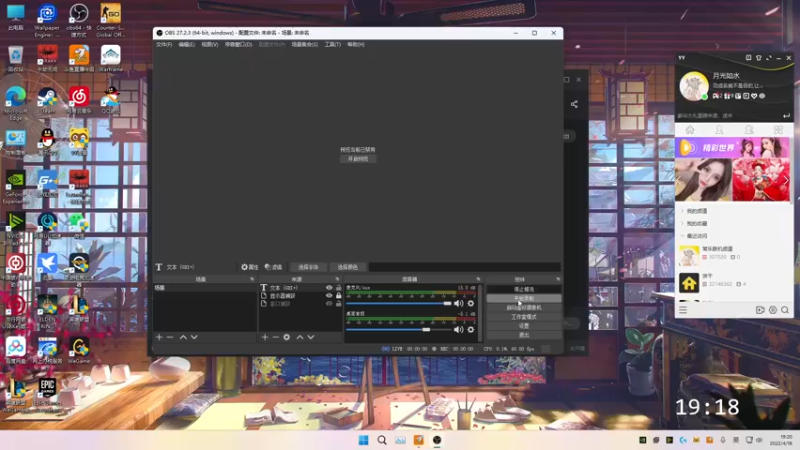Image resolution: width=800 pixels, height=450 pixels.
Task: Expand 我的频道 section in YY
Action: [x=682, y=211]
